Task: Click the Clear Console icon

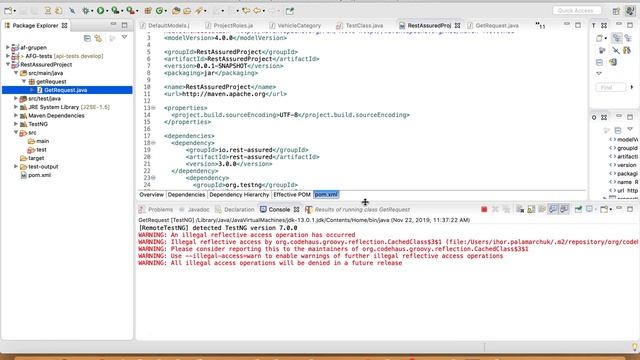Action: point(520,209)
